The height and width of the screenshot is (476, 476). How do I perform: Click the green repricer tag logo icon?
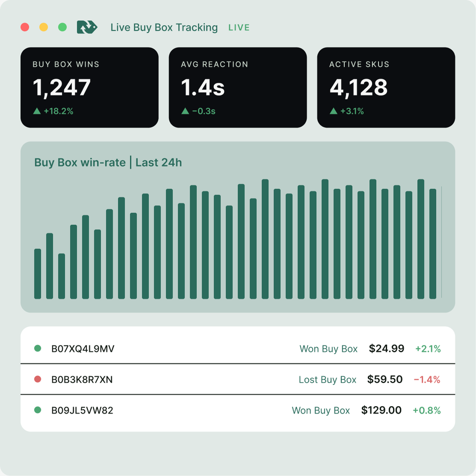[87, 27]
